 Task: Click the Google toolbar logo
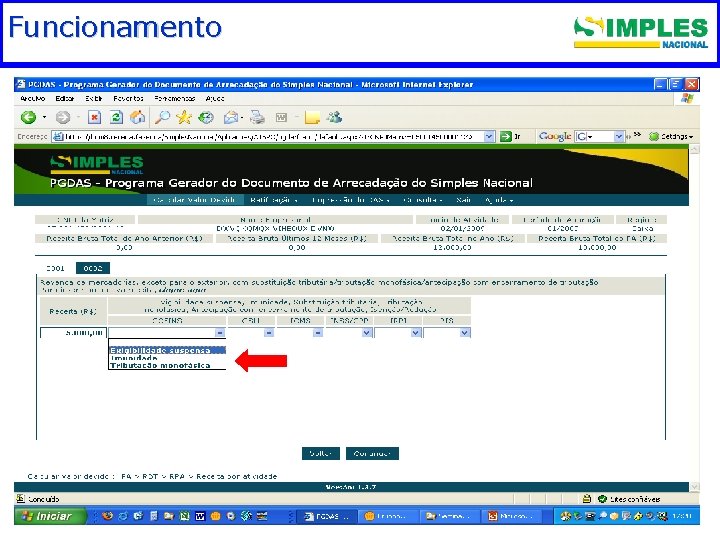555,136
